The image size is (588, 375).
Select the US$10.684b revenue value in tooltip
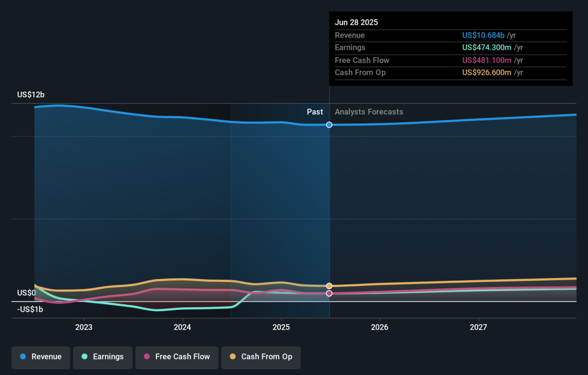483,35
